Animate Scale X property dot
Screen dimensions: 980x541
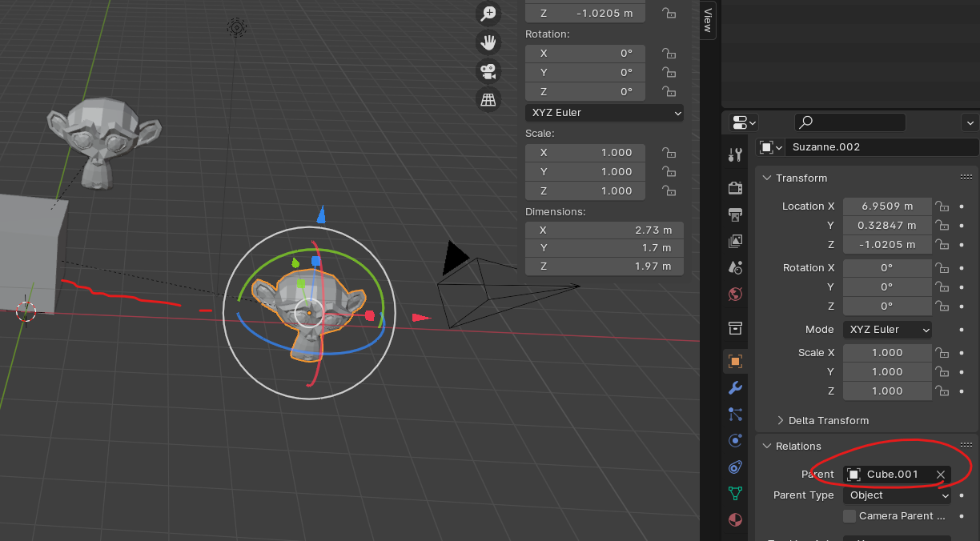click(x=961, y=353)
